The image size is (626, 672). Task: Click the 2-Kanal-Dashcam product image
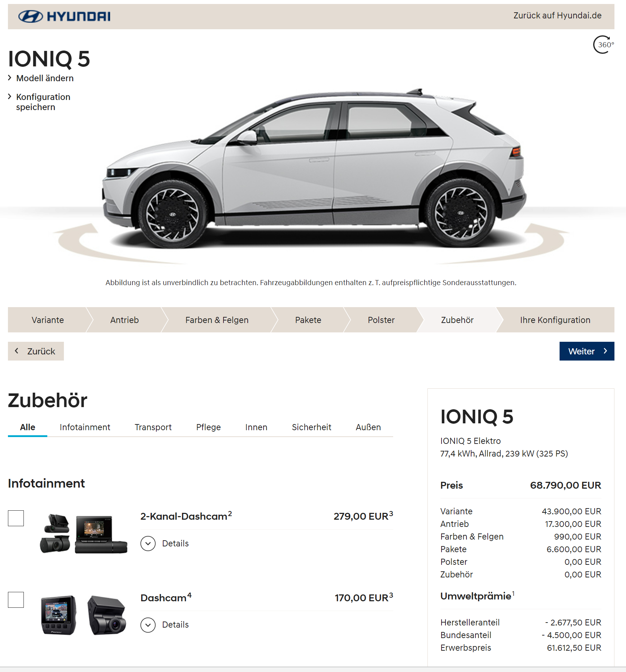83,533
